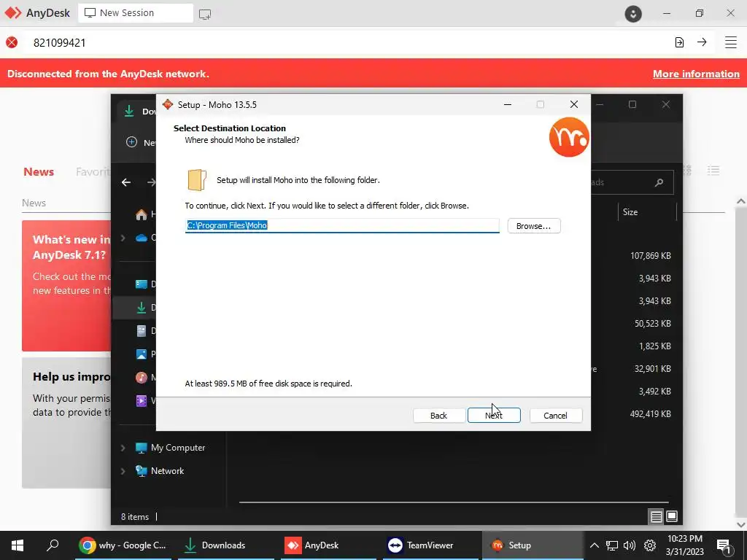Click AnyDesk taskbar button
Image resolution: width=747 pixels, height=560 pixels.
(329, 545)
